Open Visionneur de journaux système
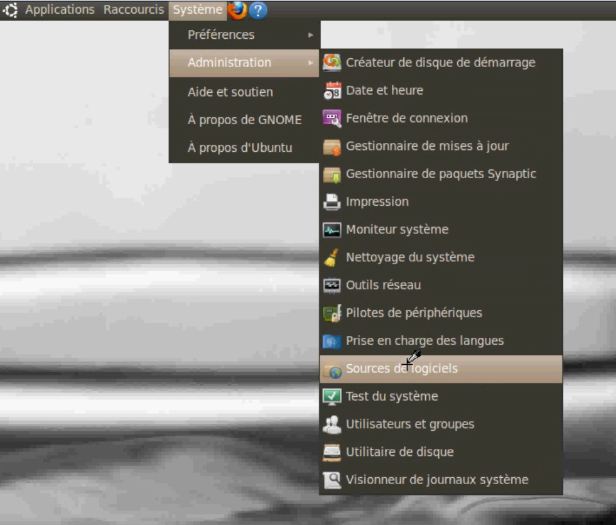Screen dimensions: 616x525 pyautogui.click(x=441, y=480)
